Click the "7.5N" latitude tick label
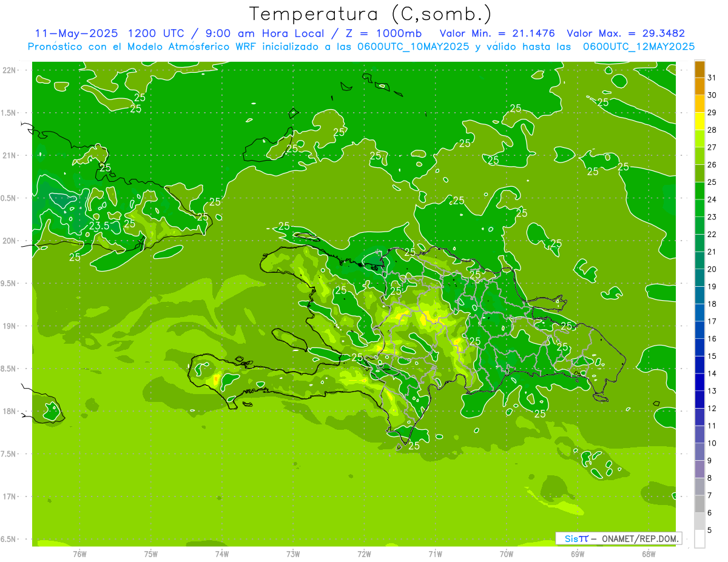The width and height of the screenshot is (728, 562). 8,453
